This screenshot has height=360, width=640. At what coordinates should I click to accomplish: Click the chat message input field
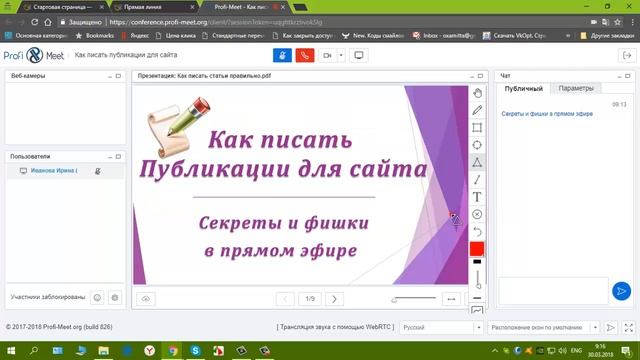pos(553,291)
